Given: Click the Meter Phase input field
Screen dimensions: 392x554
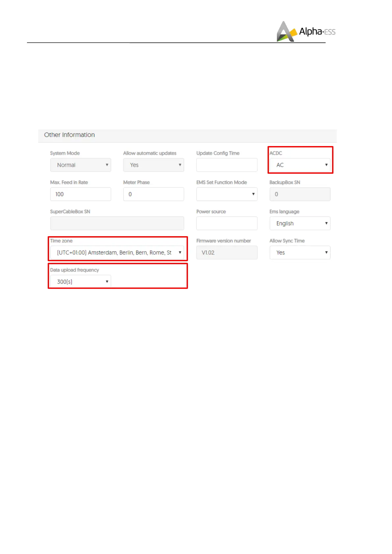Looking at the screenshot, I should pyautogui.click(x=154, y=194).
